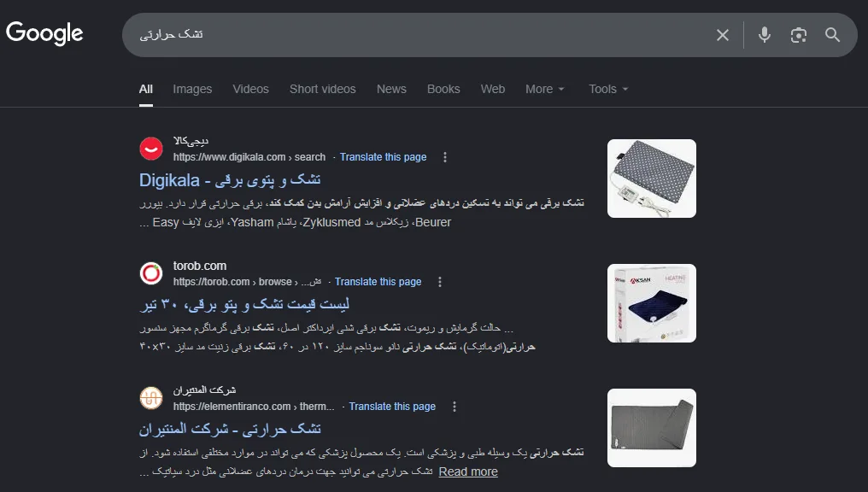Image resolution: width=868 pixels, height=492 pixels.
Task: Open three-dot menu for torob.com result
Action: pyautogui.click(x=439, y=282)
